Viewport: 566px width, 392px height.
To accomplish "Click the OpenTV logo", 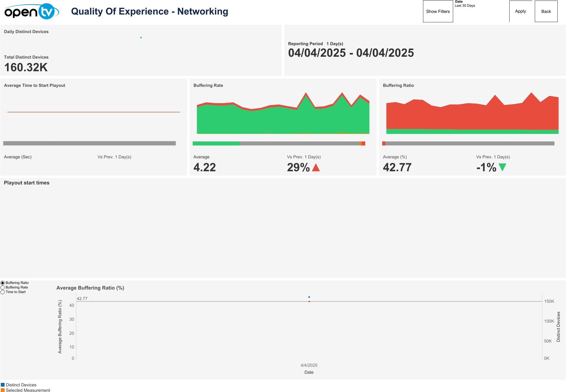I will [31, 12].
